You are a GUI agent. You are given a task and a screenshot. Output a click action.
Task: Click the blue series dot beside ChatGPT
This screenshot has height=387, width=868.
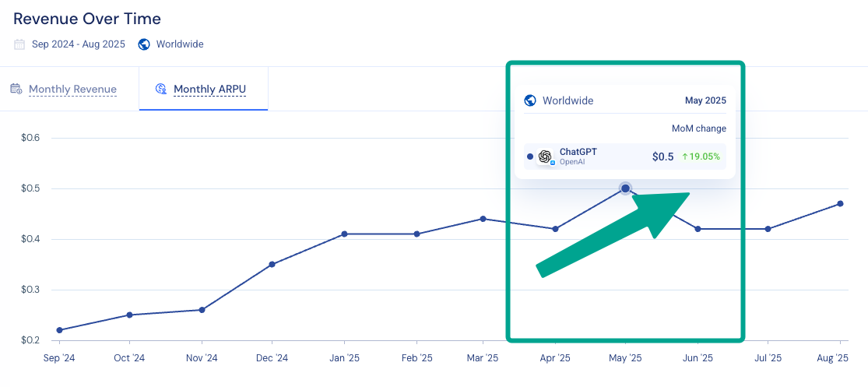tap(530, 157)
